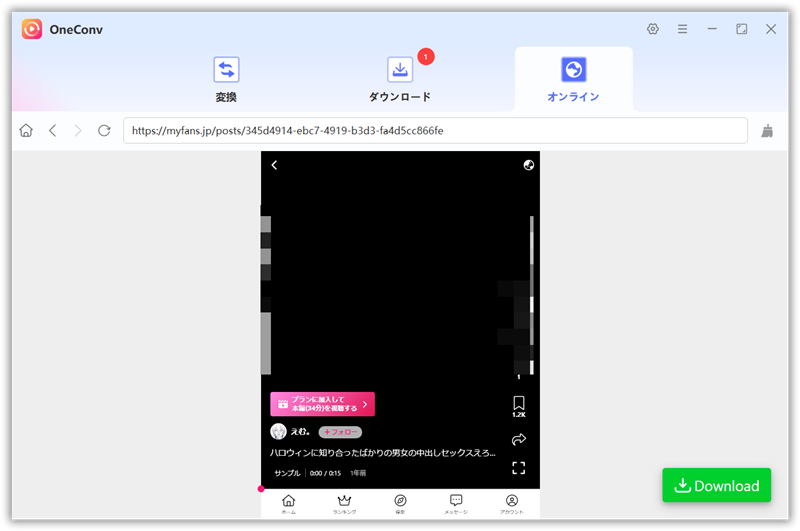Open the settings gear icon
Viewport: 800px width, 531px height.
point(653,29)
